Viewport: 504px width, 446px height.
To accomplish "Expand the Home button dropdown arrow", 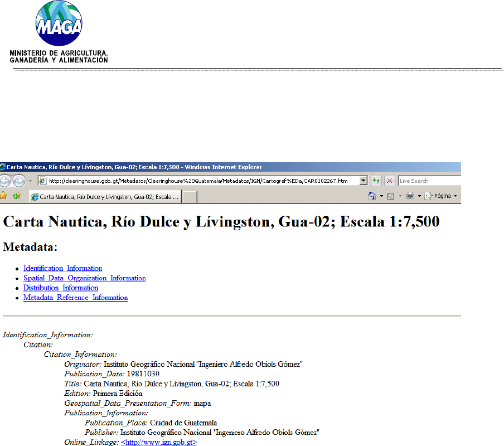I will 381,196.
